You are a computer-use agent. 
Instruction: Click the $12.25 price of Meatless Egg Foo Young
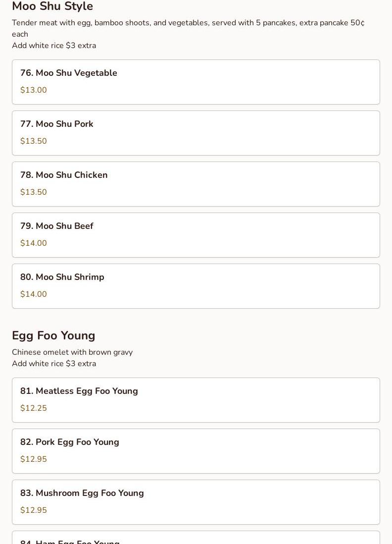[x=33, y=408]
